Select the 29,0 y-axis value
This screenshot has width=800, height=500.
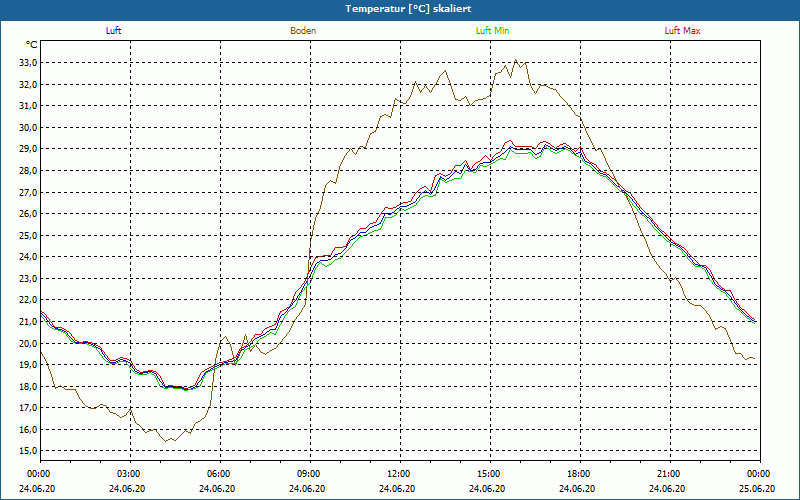click(x=27, y=149)
